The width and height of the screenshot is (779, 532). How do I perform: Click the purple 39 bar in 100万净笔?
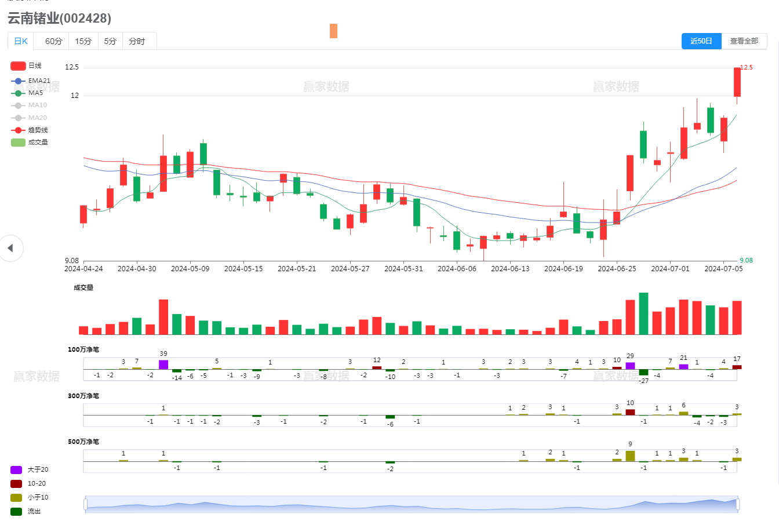click(163, 365)
